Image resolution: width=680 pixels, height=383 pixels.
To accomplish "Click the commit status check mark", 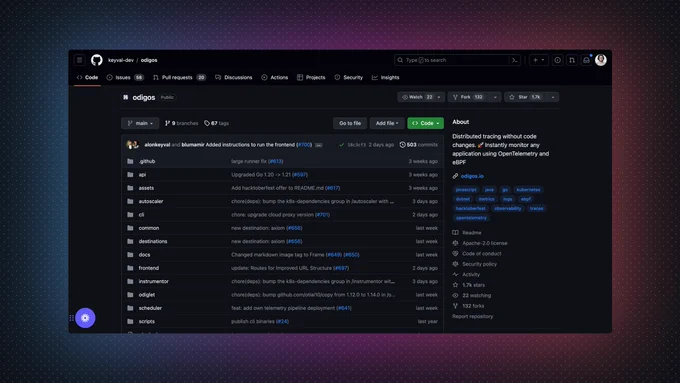I will (342, 145).
